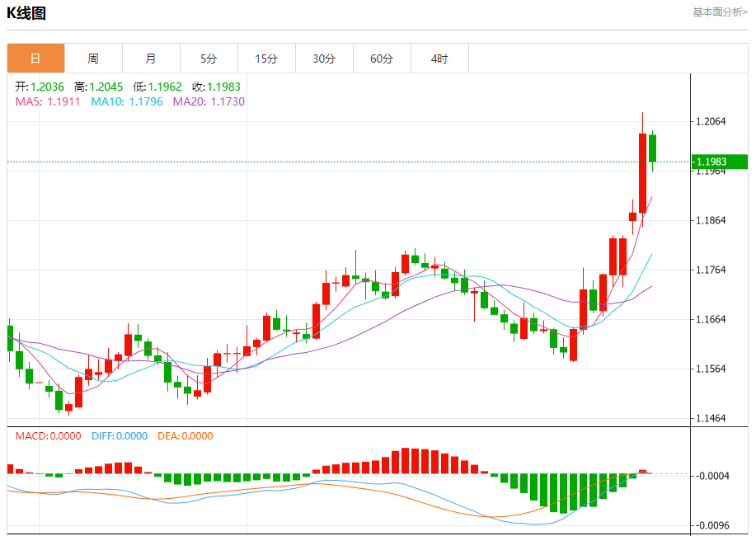
Task: Click the orange DEA value label
Action: coord(185,436)
